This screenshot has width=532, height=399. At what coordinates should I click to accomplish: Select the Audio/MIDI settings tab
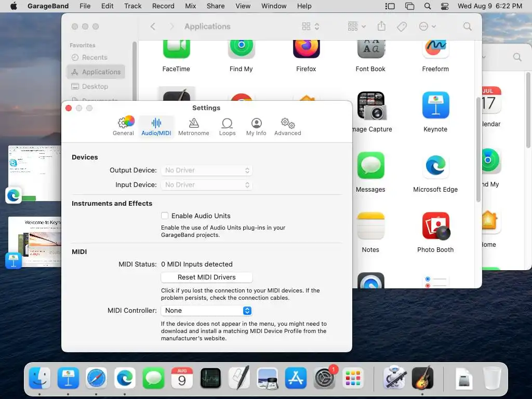(x=156, y=126)
